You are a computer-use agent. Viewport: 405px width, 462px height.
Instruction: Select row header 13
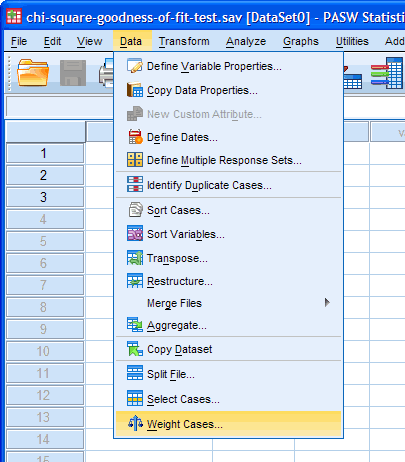45,417
